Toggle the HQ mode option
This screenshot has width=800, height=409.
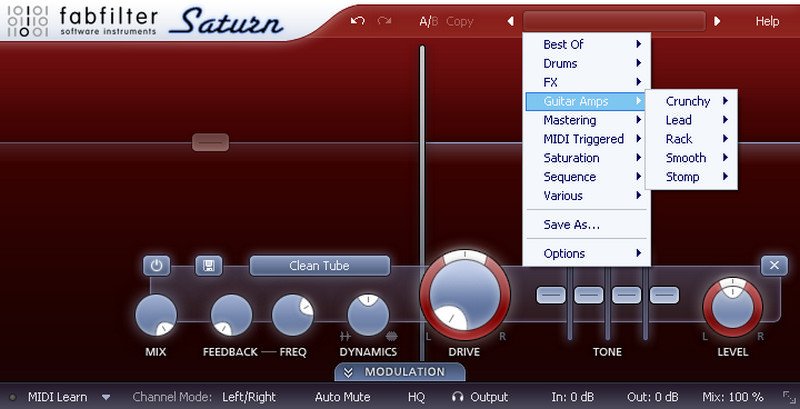[416, 397]
